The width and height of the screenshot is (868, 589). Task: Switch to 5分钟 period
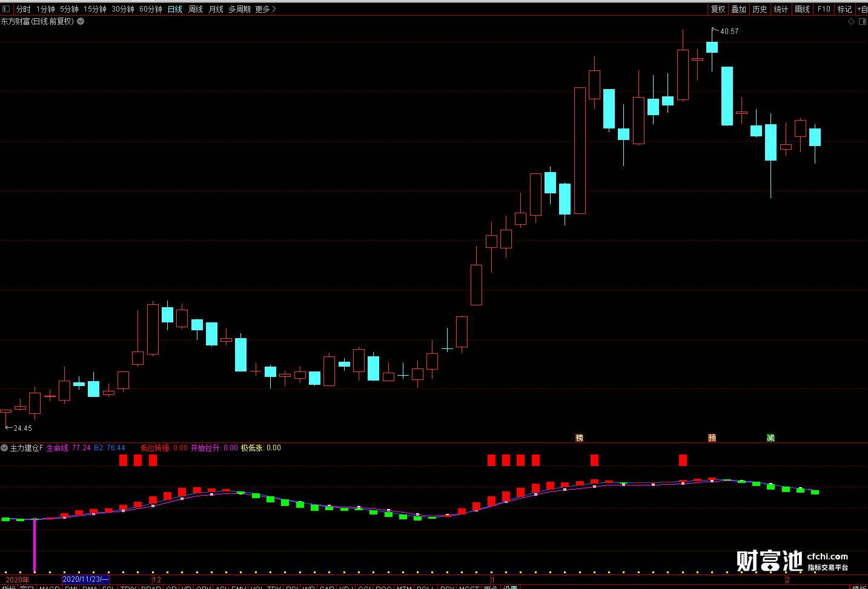coord(69,9)
